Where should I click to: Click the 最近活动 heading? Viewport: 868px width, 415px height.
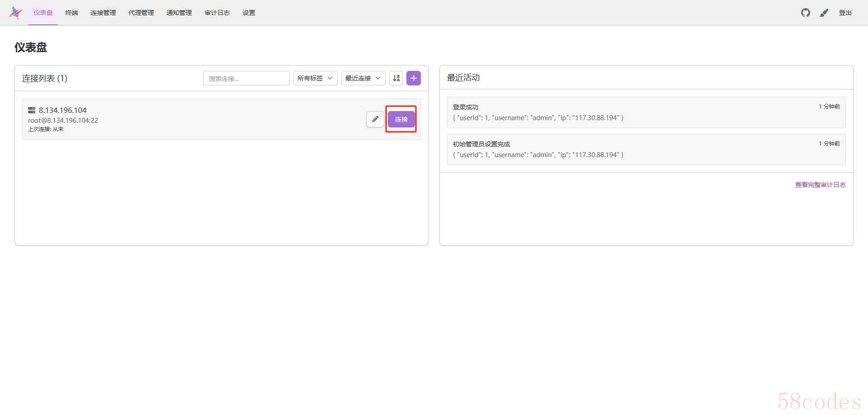tap(463, 78)
